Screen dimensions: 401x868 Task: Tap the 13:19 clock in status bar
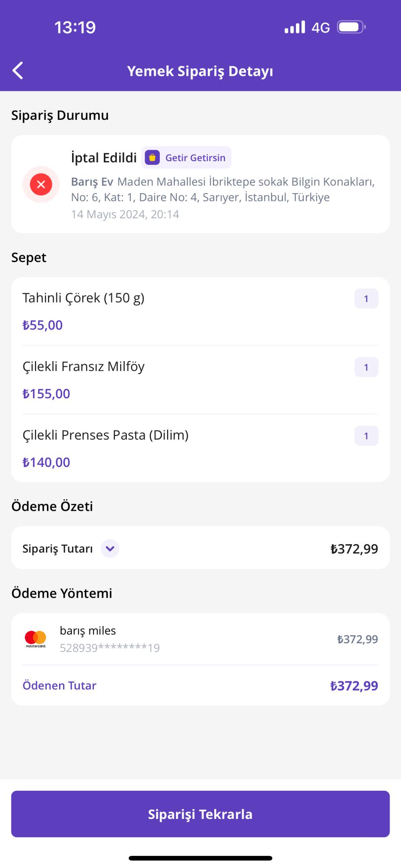click(75, 27)
